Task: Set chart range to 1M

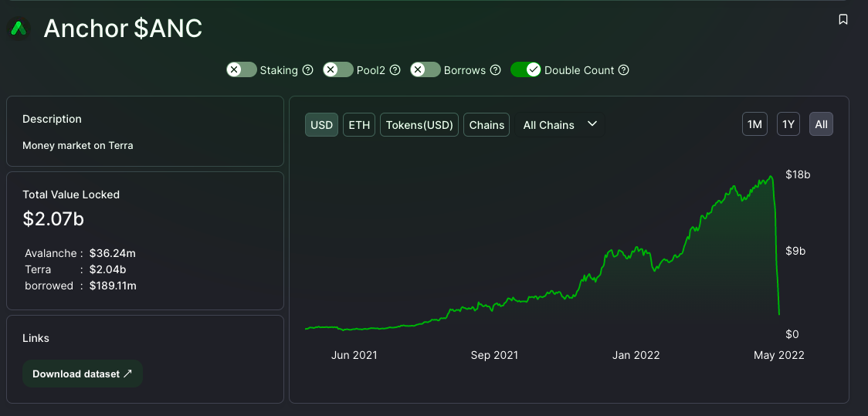Action: (x=754, y=124)
